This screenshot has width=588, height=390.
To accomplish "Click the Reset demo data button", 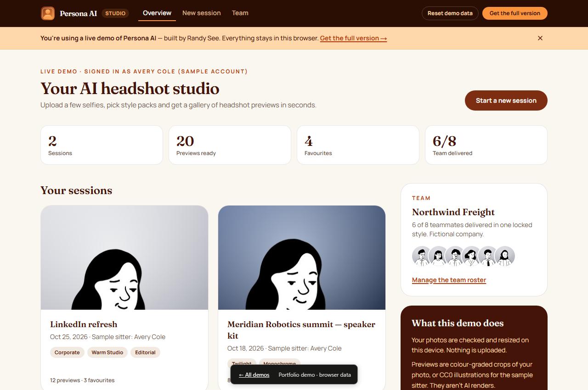I will pos(450,13).
